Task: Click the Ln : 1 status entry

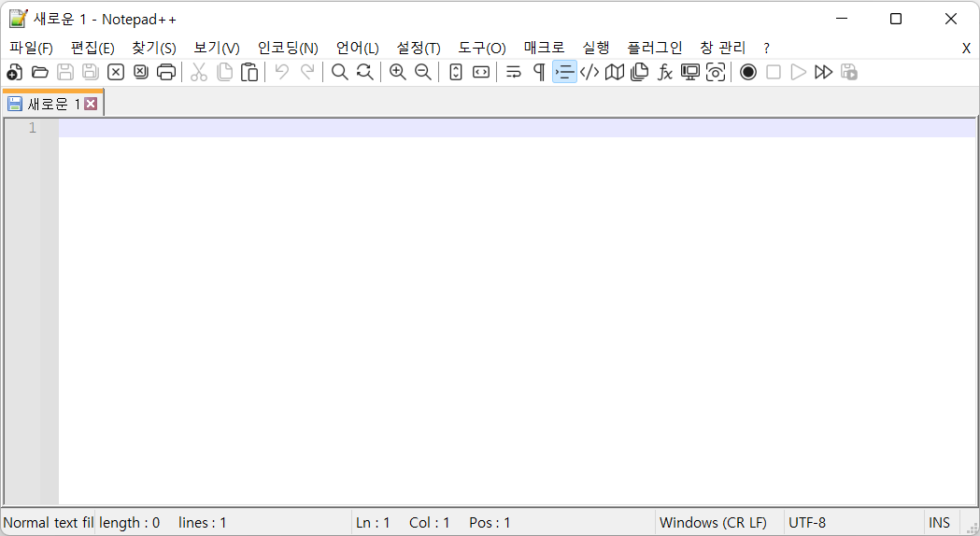Action: (373, 522)
